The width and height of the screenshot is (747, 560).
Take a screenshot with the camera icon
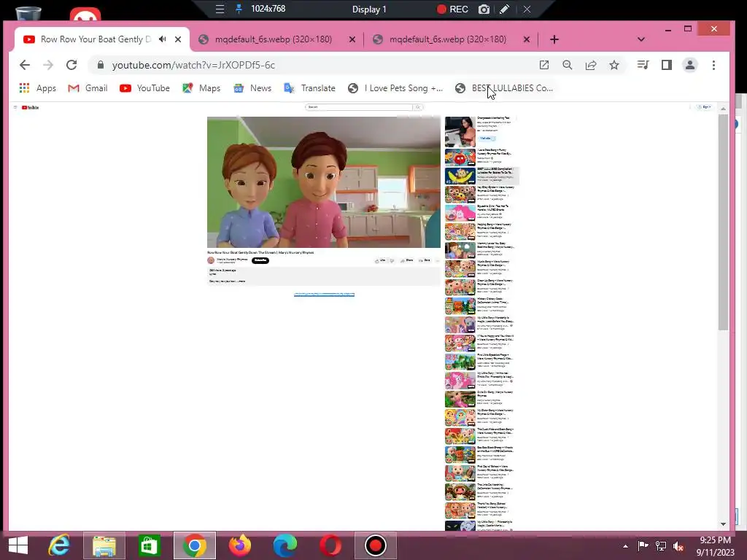coord(484,9)
